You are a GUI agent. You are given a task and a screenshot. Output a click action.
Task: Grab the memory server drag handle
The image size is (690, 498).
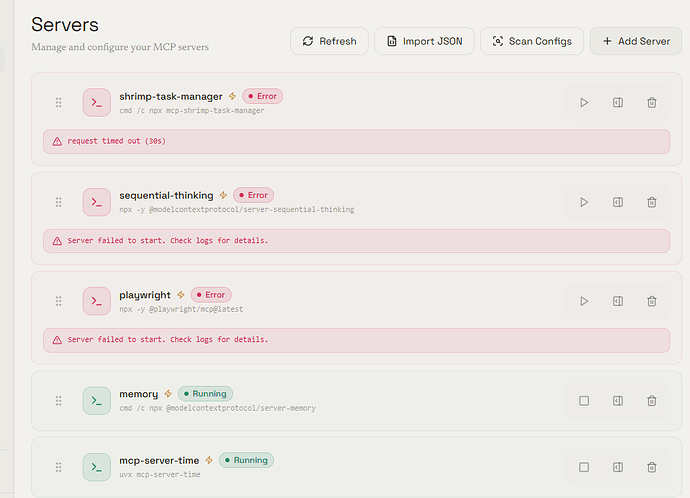(x=59, y=401)
